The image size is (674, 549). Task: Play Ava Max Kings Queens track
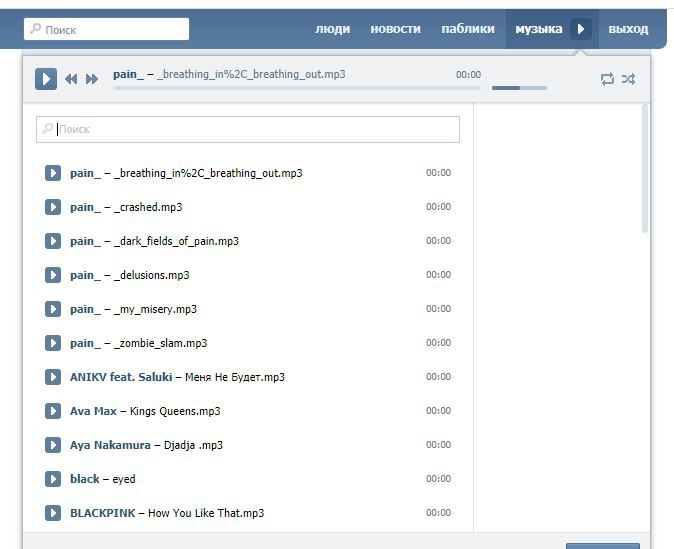tap(53, 411)
